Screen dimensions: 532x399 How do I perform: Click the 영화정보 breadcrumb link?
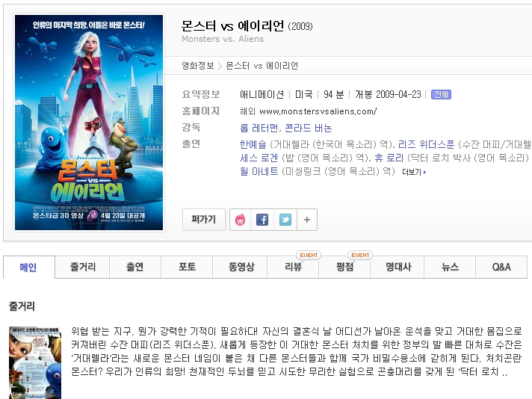point(198,66)
